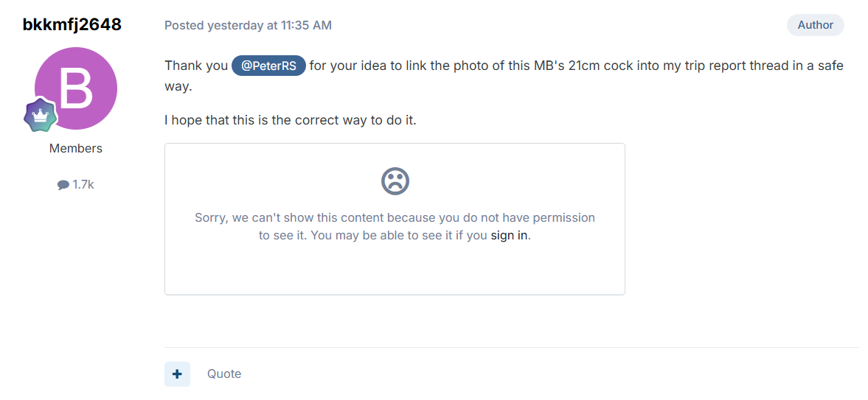Click the speech bubble post count icon
The width and height of the screenshot is (868, 400).
pos(63,186)
